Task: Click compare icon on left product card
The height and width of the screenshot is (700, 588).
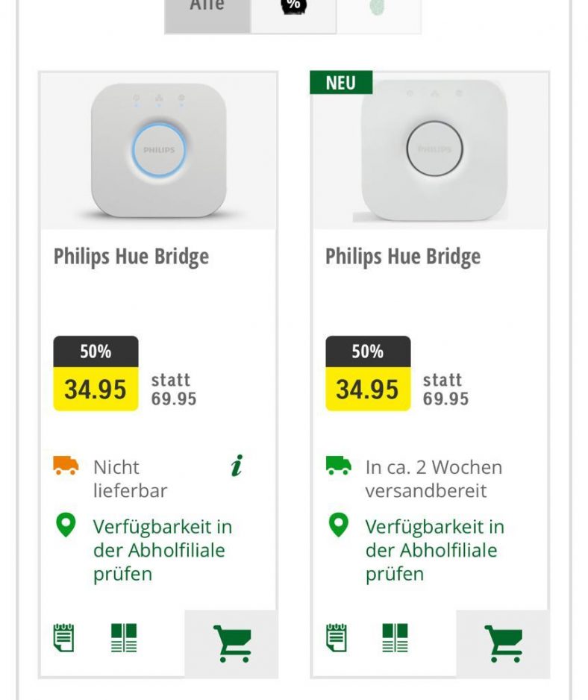Action: pyautogui.click(x=125, y=638)
